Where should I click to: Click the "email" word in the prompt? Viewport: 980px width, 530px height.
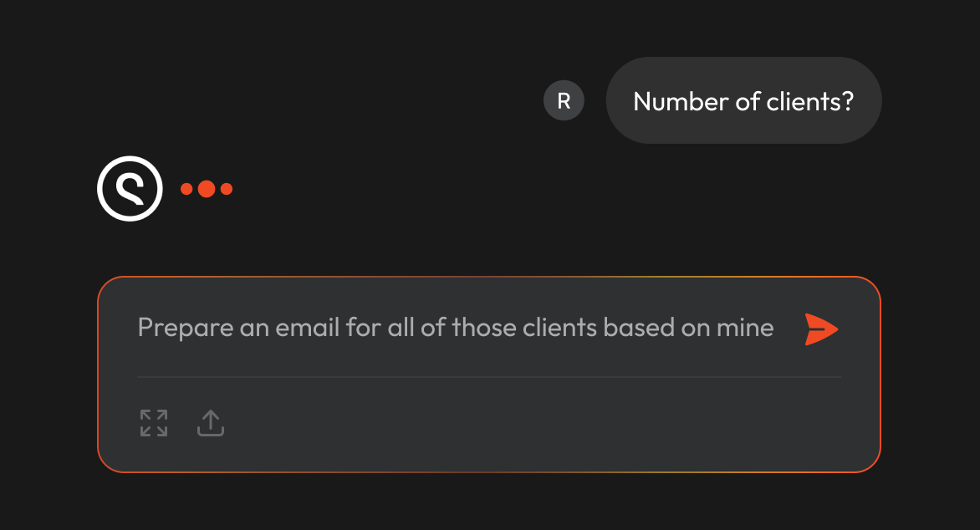pyautogui.click(x=308, y=328)
